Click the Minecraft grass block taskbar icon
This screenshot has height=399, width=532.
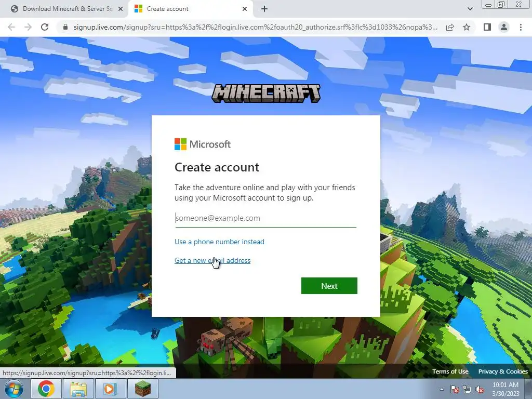(143, 389)
